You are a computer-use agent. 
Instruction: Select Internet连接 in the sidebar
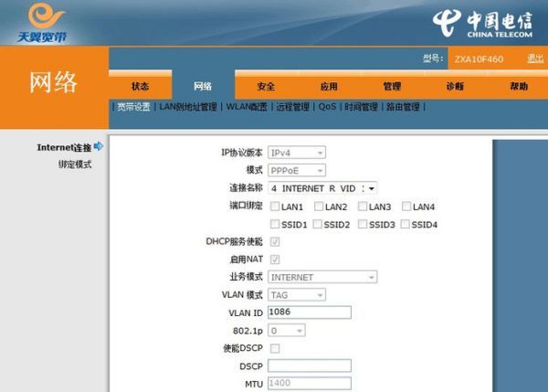point(64,147)
